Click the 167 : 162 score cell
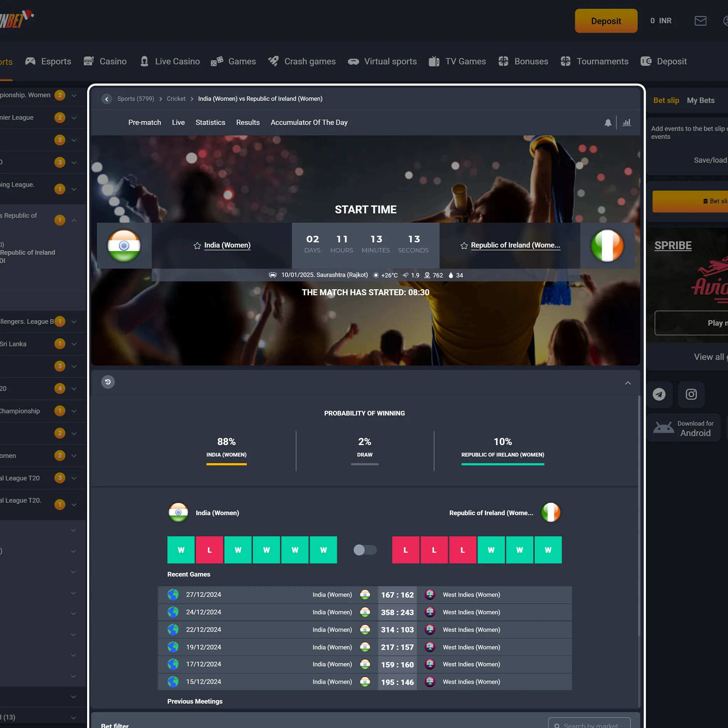Viewport: 728px width, 728px height. click(x=397, y=595)
